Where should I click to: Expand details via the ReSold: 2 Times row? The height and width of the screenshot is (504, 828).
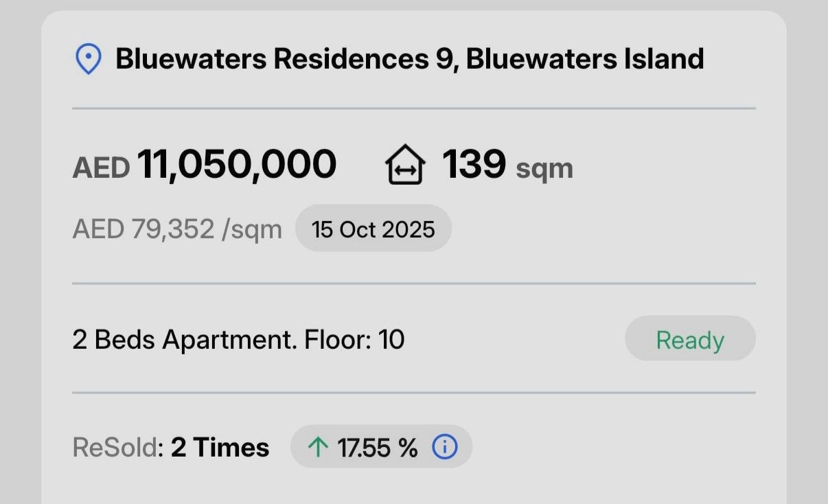tap(170, 446)
